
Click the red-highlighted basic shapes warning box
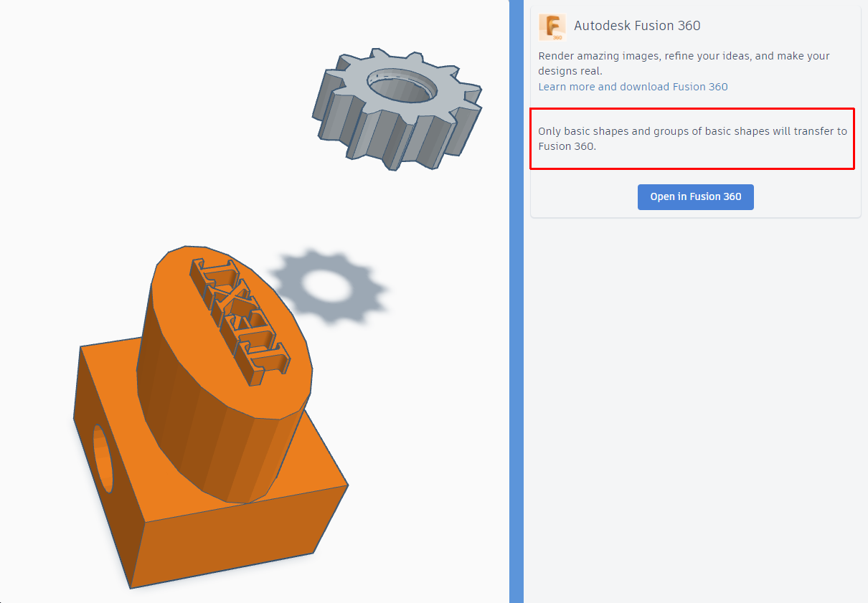pyautogui.click(x=692, y=139)
